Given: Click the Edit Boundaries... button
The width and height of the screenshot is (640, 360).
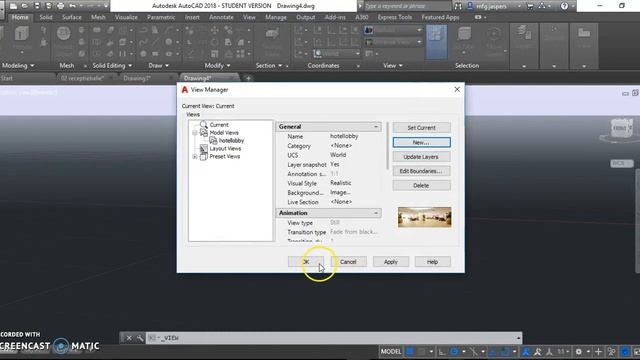Looking at the screenshot, I should 421,171.
